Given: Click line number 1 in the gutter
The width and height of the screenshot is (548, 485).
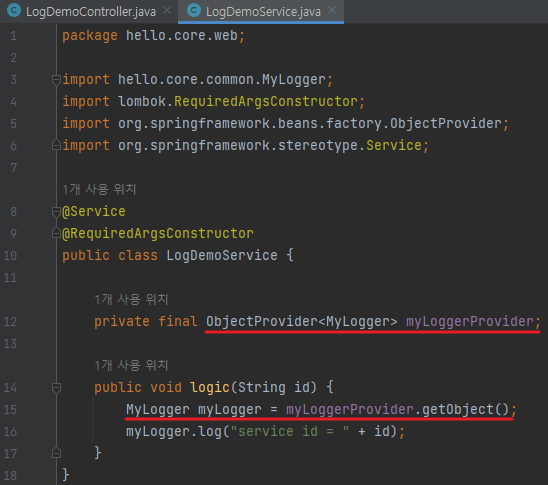Looking at the screenshot, I should (x=13, y=36).
